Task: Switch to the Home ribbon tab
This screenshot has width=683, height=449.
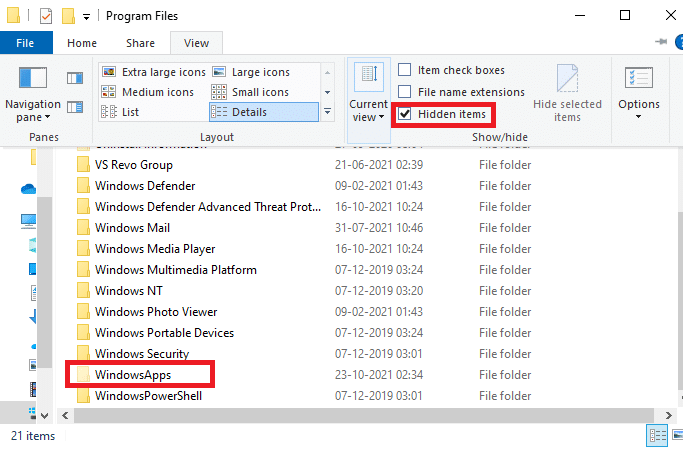Action: 82,43
